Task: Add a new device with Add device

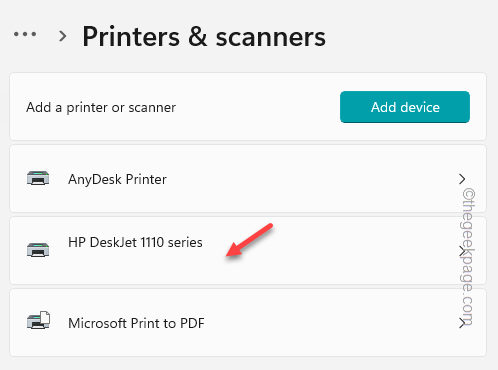Action: coord(405,107)
